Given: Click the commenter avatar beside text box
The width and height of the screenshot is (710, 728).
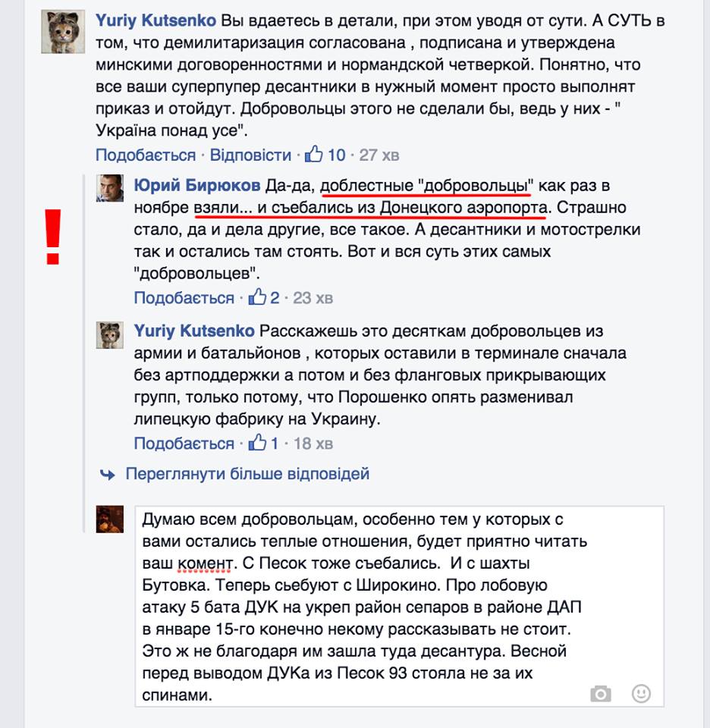Looking at the screenshot, I should pyautogui.click(x=110, y=519).
